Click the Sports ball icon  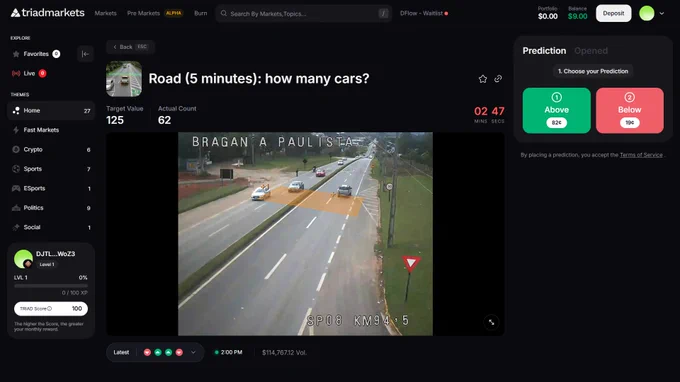pyautogui.click(x=16, y=169)
